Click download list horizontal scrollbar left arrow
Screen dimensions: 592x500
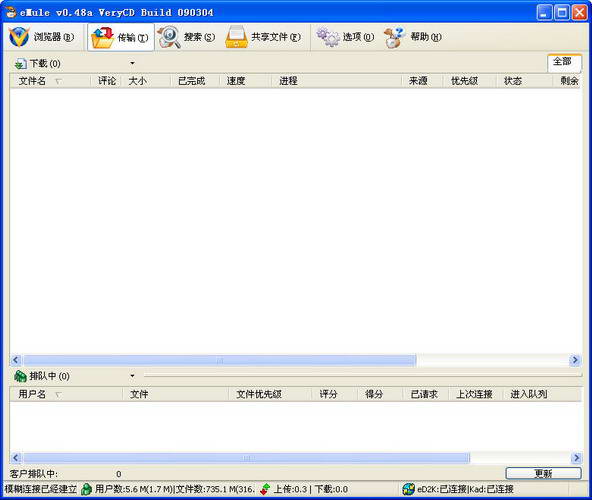[15, 360]
